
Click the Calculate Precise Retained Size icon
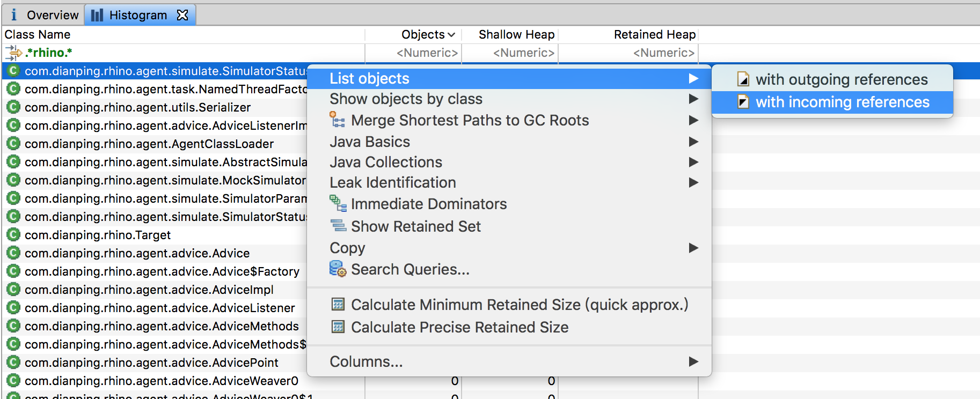click(x=338, y=327)
